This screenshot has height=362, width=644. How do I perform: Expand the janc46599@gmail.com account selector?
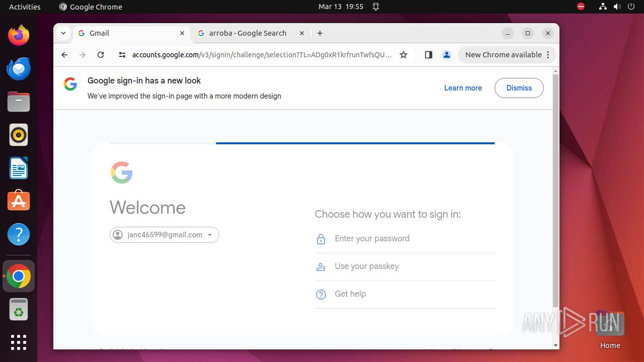(x=165, y=235)
